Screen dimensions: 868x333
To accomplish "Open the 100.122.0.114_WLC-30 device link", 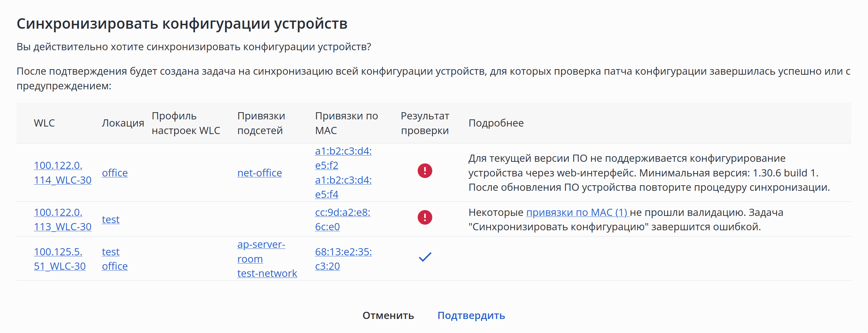I will [x=62, y=173].
